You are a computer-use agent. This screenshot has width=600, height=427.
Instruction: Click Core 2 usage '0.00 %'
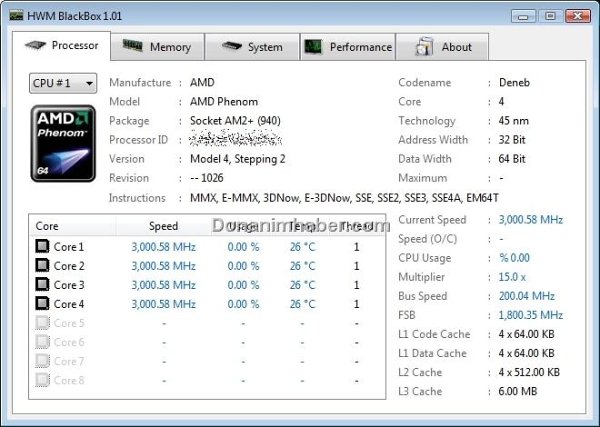pos(243,266)
